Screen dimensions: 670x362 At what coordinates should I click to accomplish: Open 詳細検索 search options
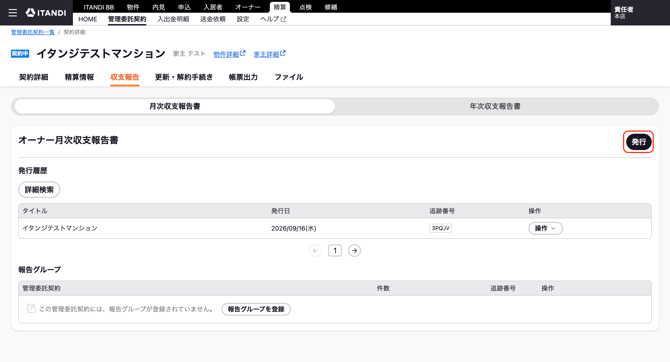tap(39, 189)
